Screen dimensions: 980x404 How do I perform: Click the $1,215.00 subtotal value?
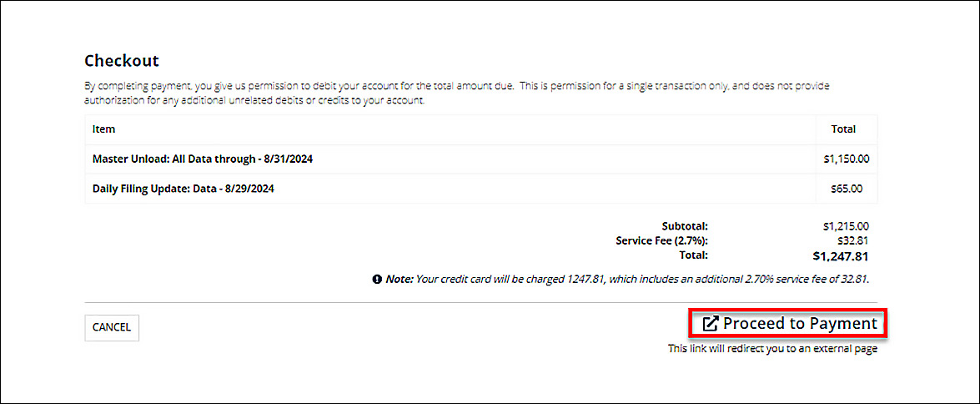point(847,226)
